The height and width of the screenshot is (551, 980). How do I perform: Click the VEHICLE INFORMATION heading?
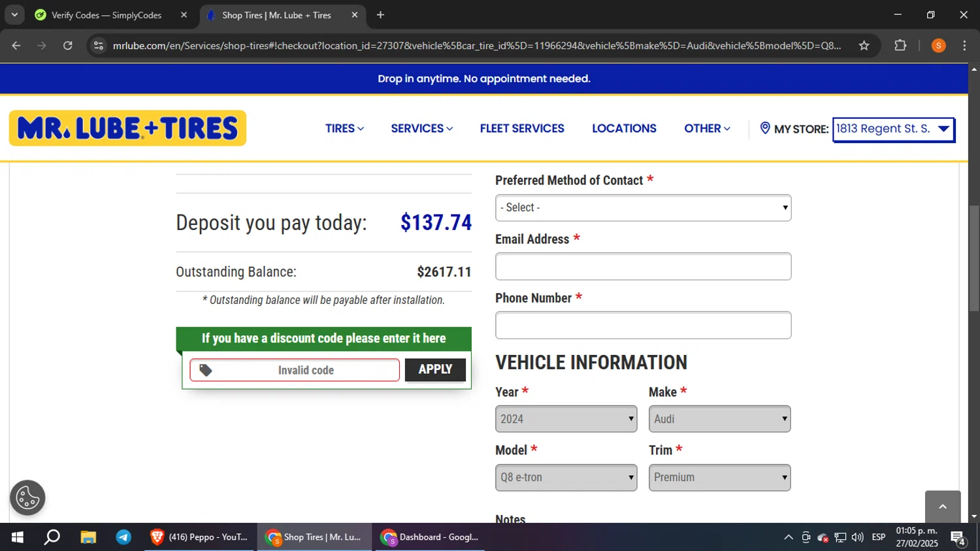pyautogui.click(x=591, y=362)
